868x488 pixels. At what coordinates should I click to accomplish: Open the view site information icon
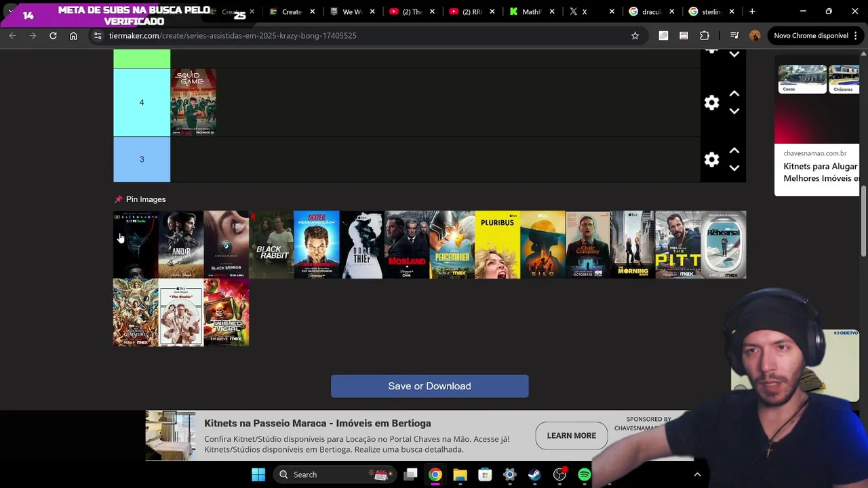tap(98, 35)
